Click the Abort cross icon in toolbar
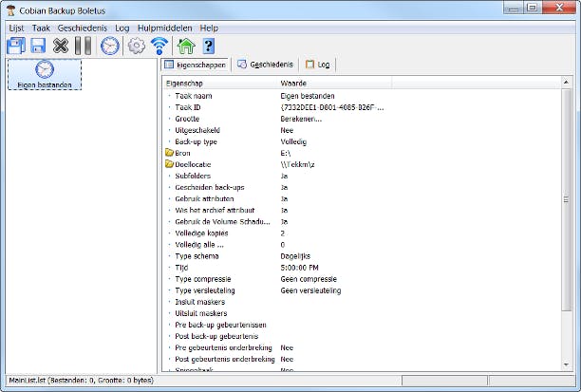 pyautogui.click(x=61, y=46)
